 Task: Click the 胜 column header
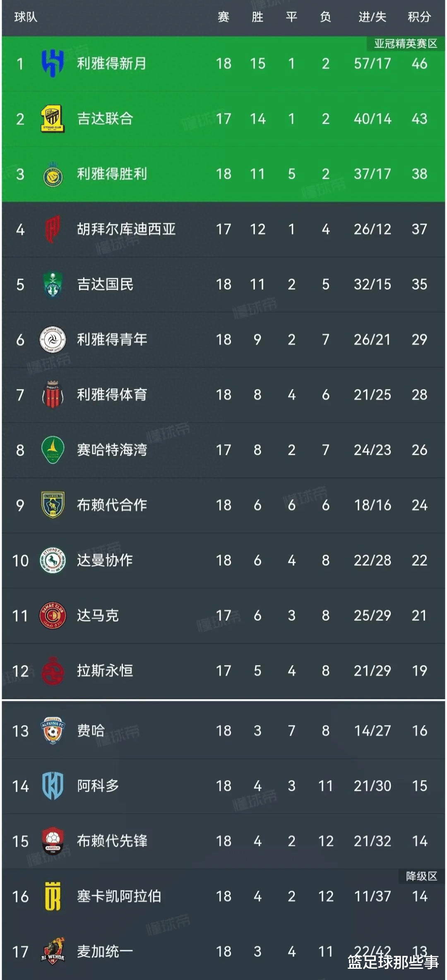pyautogui.click(x=257, y=17)
